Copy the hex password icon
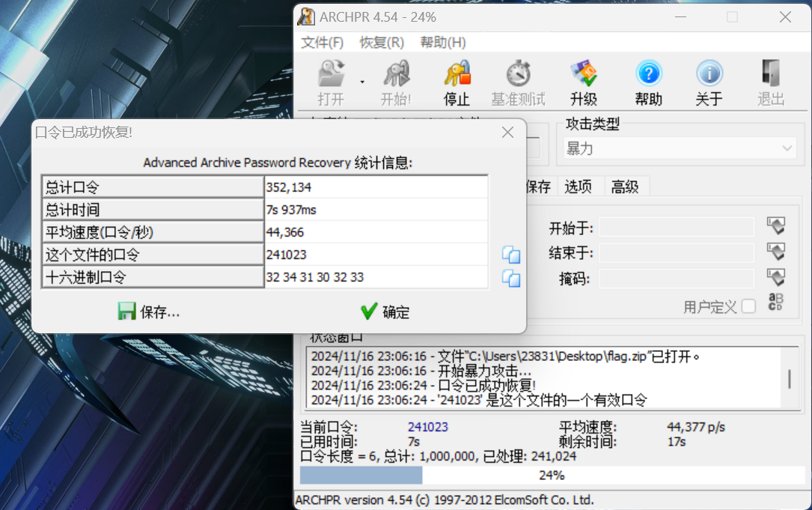The image size is (812, 510). [511, 279]
